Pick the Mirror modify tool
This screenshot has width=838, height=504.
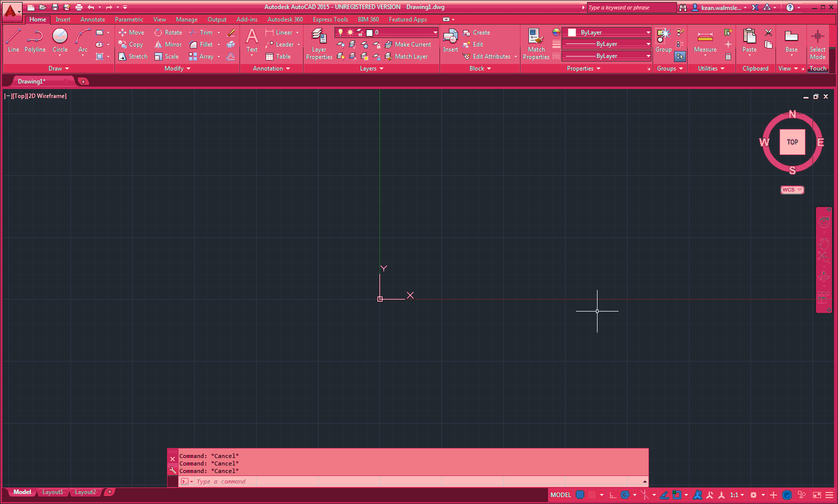click(x=168, y=44)
